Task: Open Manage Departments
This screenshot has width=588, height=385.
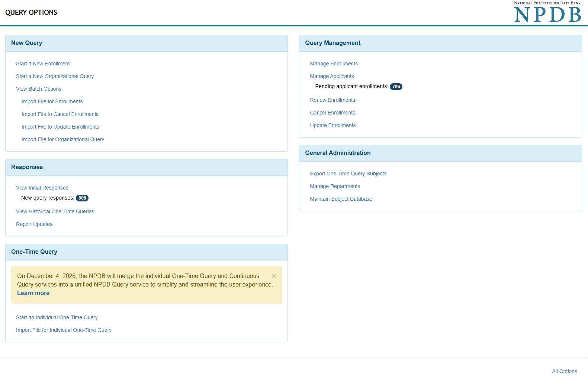Action: pos(335,186)
